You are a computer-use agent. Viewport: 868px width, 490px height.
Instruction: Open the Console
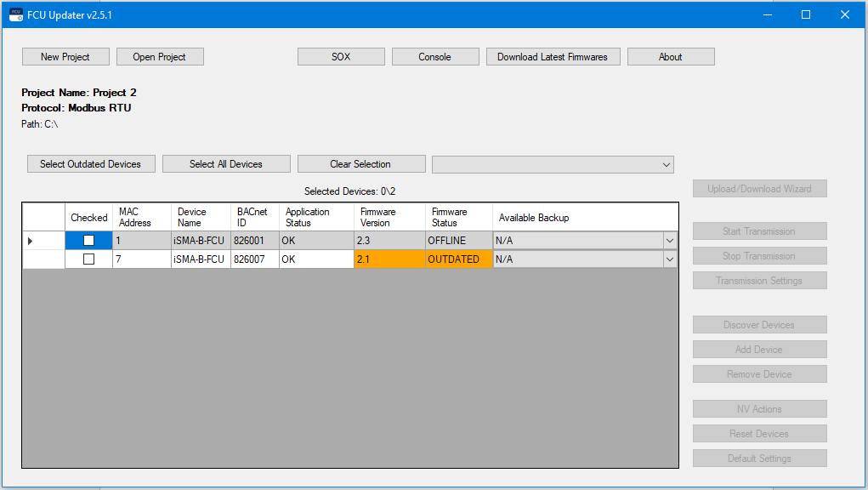pyautogui.click(x=434, y=56)
